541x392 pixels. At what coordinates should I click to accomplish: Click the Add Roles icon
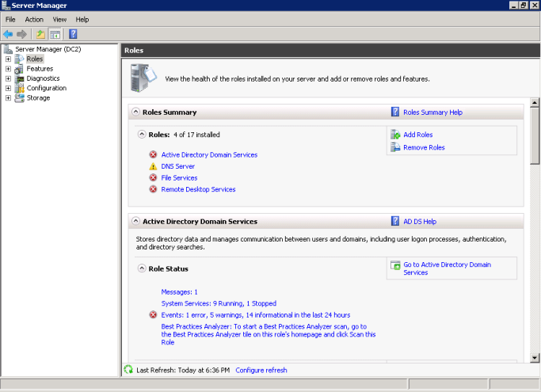click(x=395, y=135)
